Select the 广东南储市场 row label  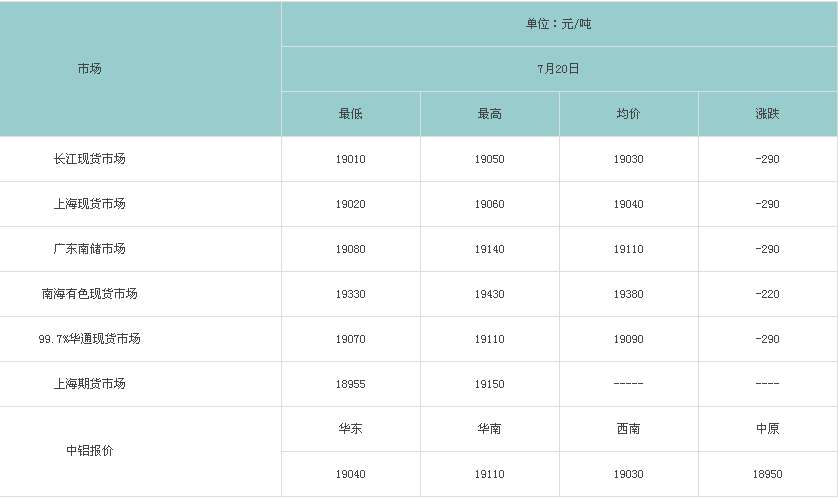pyautogui.click(x=89, y=249)
